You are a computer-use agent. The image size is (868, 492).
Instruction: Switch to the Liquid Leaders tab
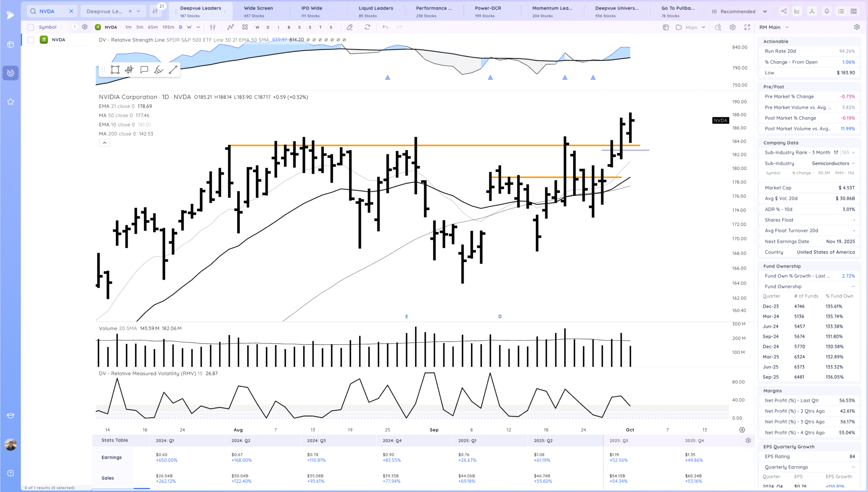pyautogui.click(x=376, y=11)
